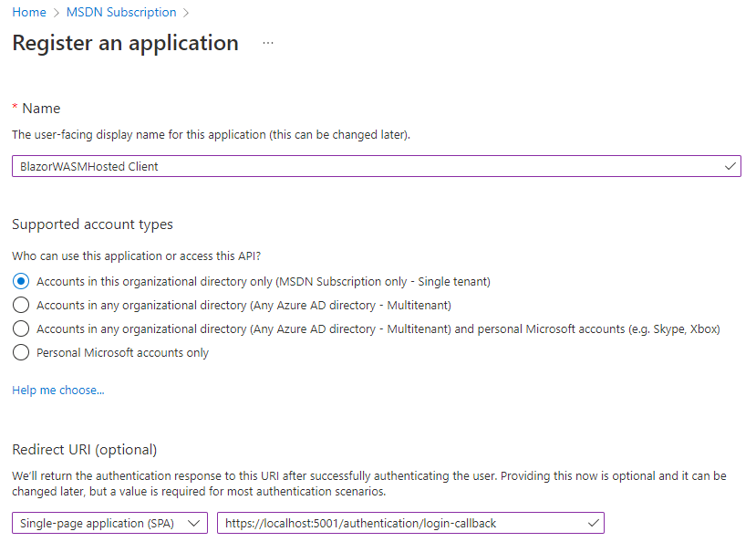Click the red required asterisk beside Name

[x=15, y=109]
